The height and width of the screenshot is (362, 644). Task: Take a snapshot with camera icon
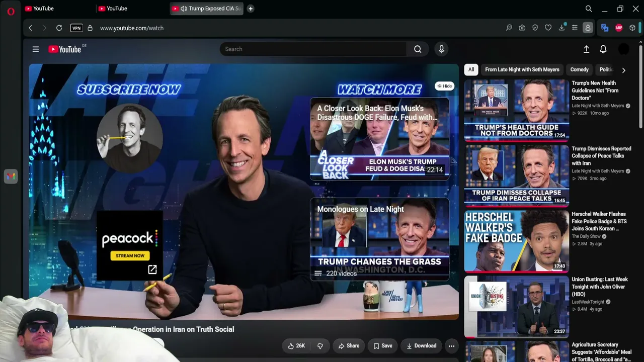click(x=522, y=28)
